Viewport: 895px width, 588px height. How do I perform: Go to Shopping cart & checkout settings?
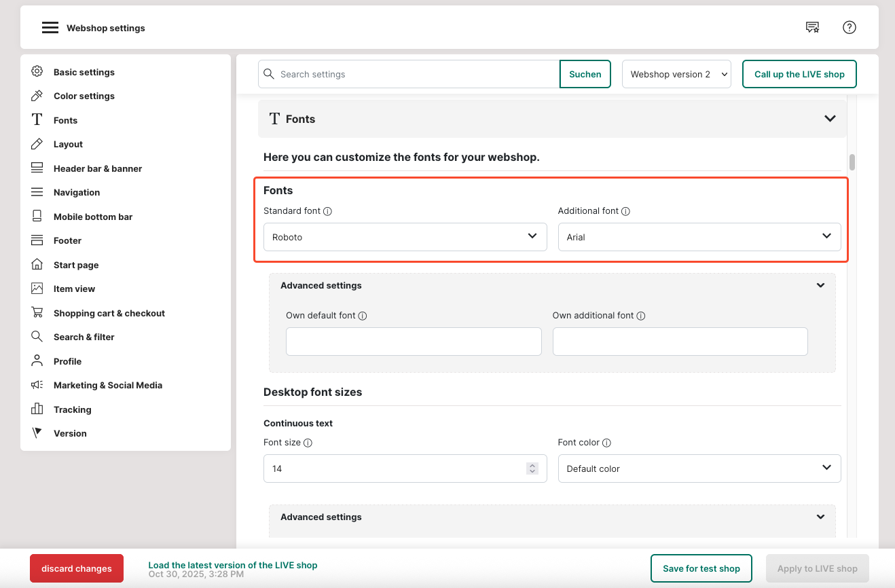click(x=109, y=313)
